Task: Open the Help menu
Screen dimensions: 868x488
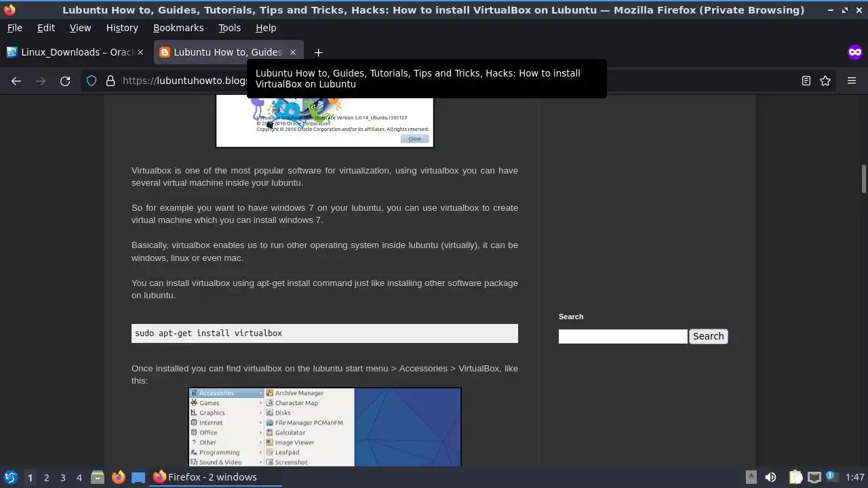Action: [x=266, y=28]
